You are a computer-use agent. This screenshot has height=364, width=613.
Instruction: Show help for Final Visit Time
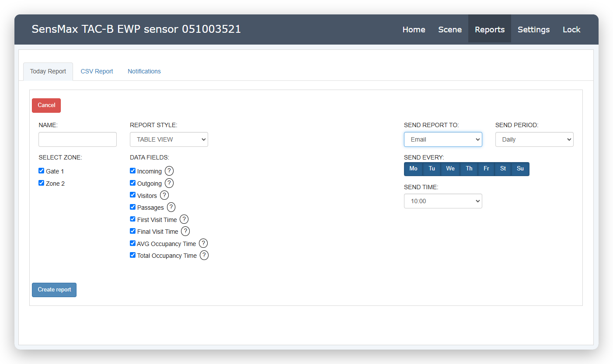(185, 231)
